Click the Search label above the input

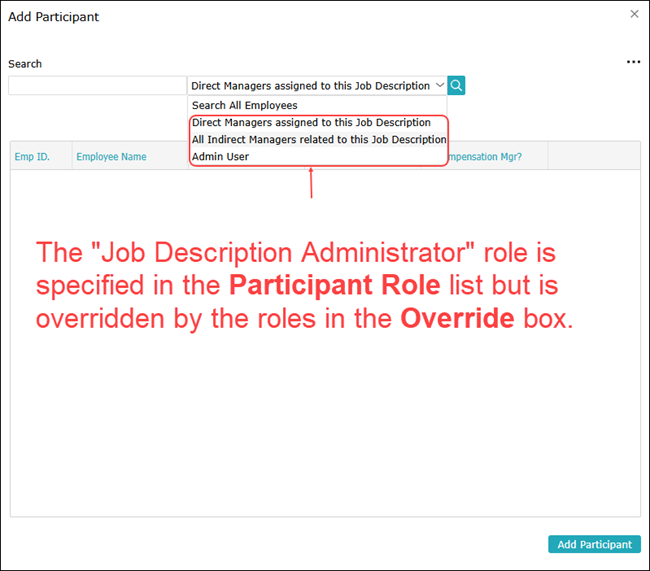25,64
